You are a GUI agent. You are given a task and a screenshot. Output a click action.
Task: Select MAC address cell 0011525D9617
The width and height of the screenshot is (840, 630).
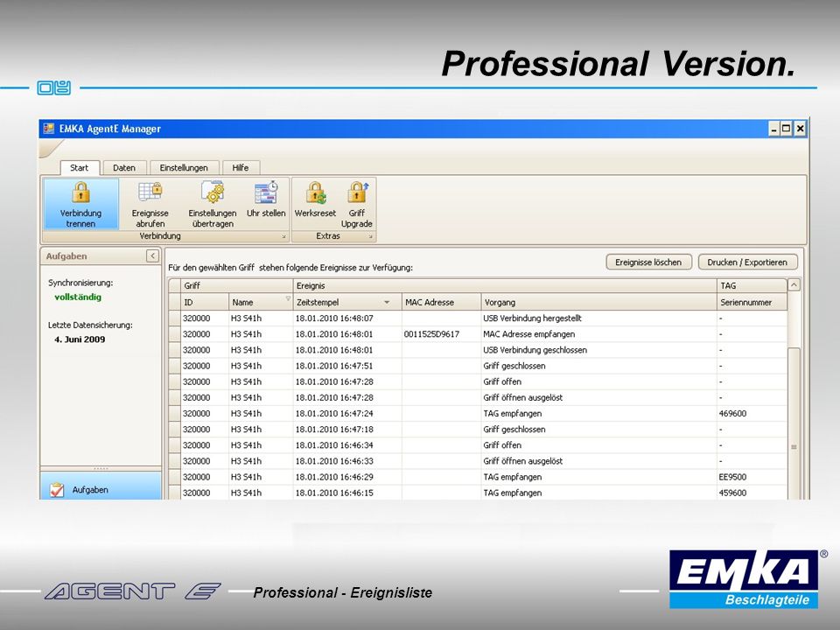coord(441,334)
